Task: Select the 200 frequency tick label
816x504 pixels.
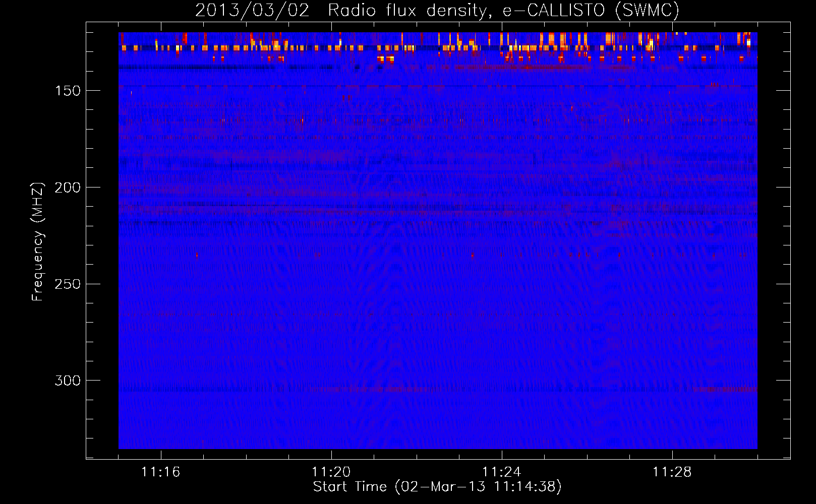Action: 68,187
